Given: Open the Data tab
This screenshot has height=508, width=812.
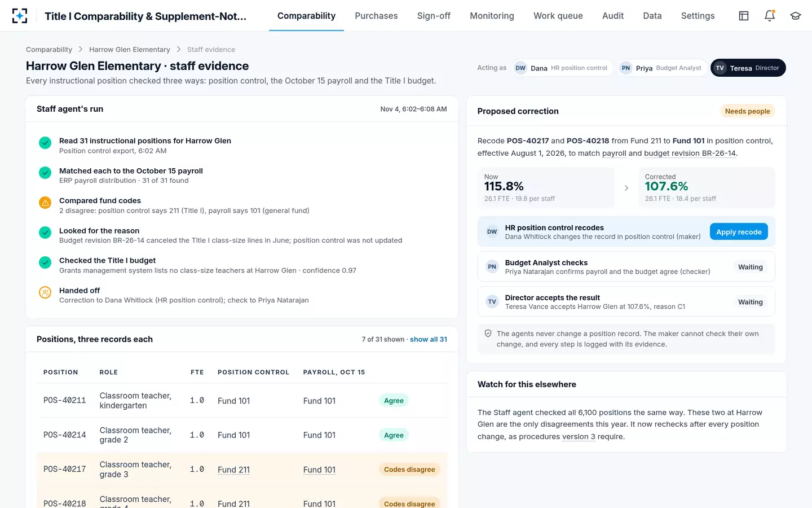Looking at the screenshot, I should [x=652, y=16].
